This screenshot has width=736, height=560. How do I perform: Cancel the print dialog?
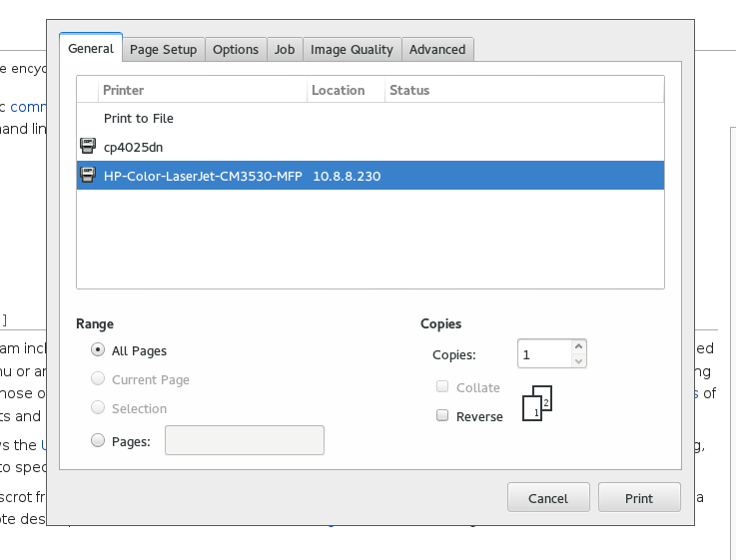click(548, 498)
